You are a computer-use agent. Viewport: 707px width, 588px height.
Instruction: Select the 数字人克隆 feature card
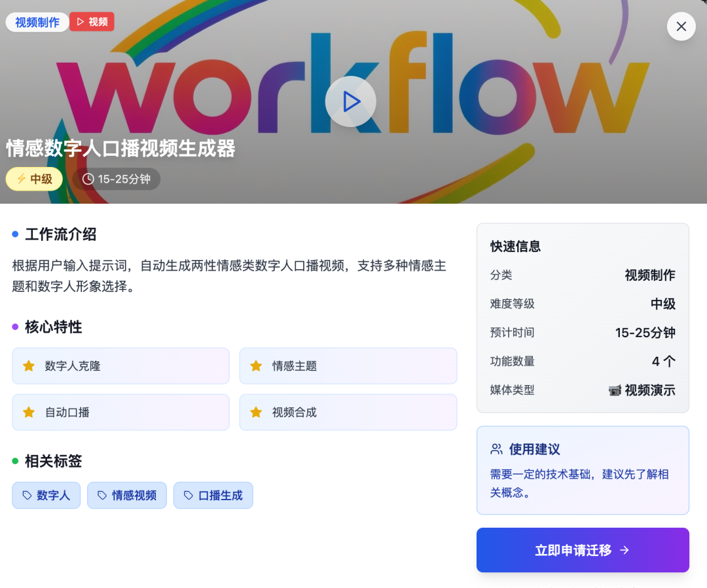[x=120, y=365]
